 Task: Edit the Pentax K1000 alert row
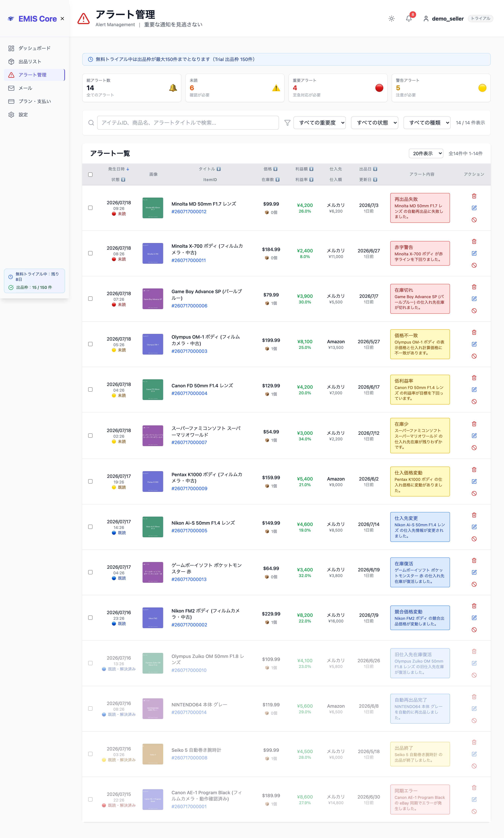point(474,481)
